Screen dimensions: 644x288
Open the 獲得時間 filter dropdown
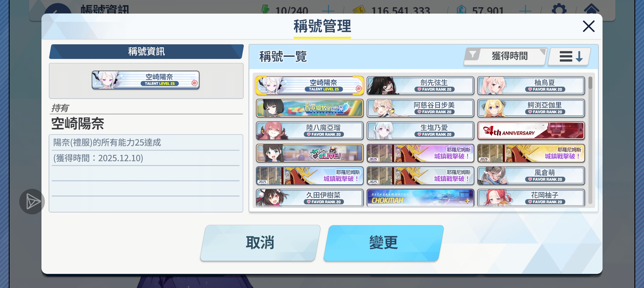(505, 56)
